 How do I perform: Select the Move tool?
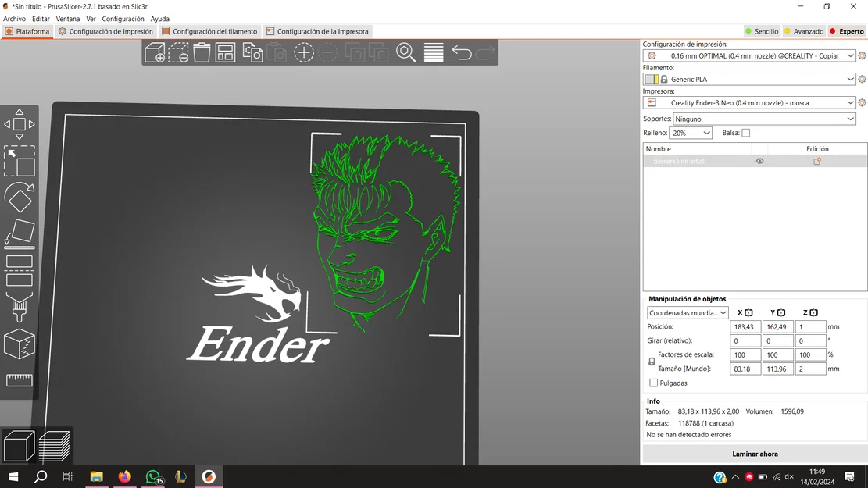click(x=20, y=124)
